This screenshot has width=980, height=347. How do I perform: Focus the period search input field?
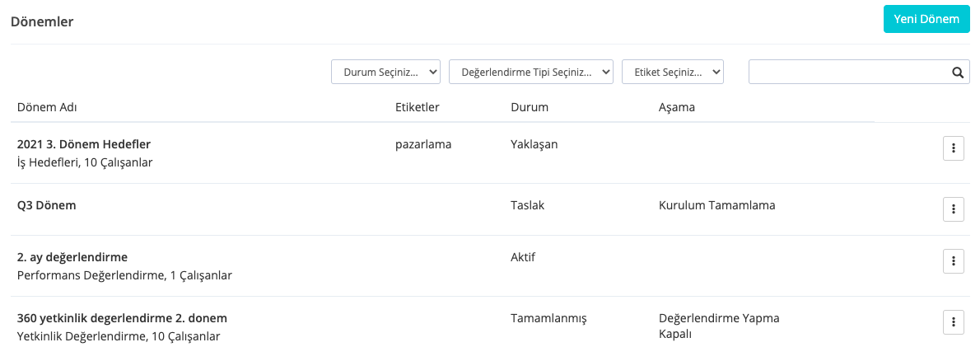848,73
